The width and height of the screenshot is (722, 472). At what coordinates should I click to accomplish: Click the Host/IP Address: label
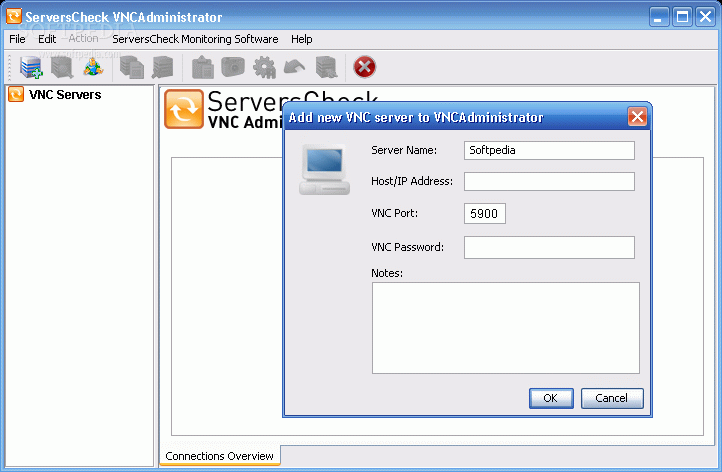click(412, 181)
